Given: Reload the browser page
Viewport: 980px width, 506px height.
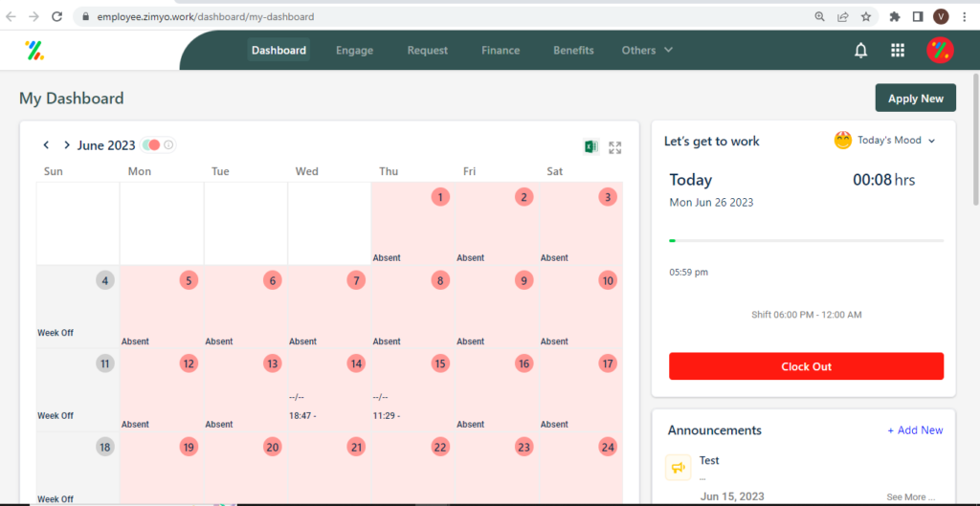Looking at the screenshot, I should (x=56, y=17).
